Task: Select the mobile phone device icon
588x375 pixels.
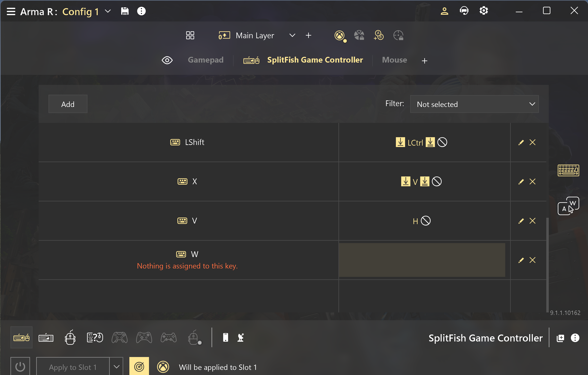Action: coord(225,338)
